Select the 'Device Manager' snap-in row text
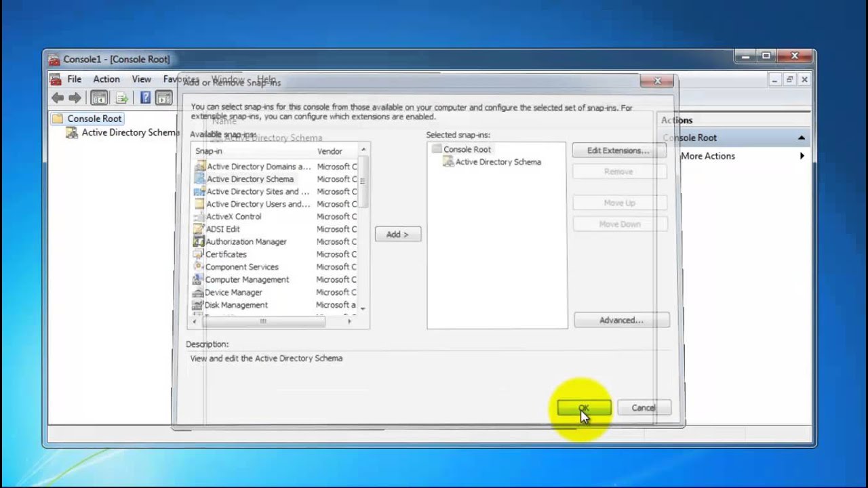 click(x=233, y=292)
